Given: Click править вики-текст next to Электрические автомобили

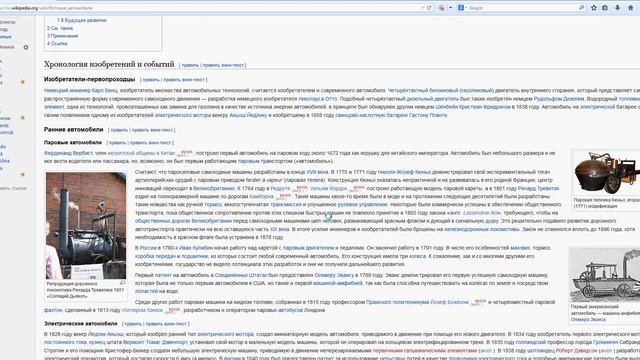Looking at the screenshot, I should click(166, 324).
